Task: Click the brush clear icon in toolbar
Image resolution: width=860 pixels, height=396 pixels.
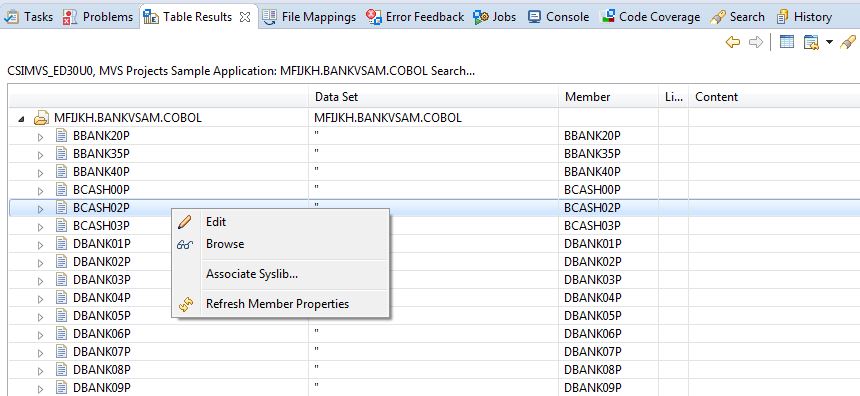Action: tap(848, 42)
